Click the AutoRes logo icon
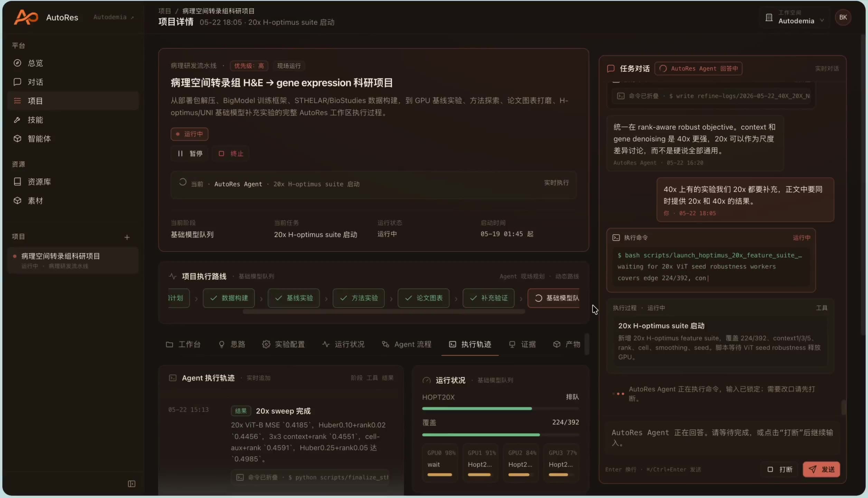The image size is (868, 498). (x=26, y=17)
